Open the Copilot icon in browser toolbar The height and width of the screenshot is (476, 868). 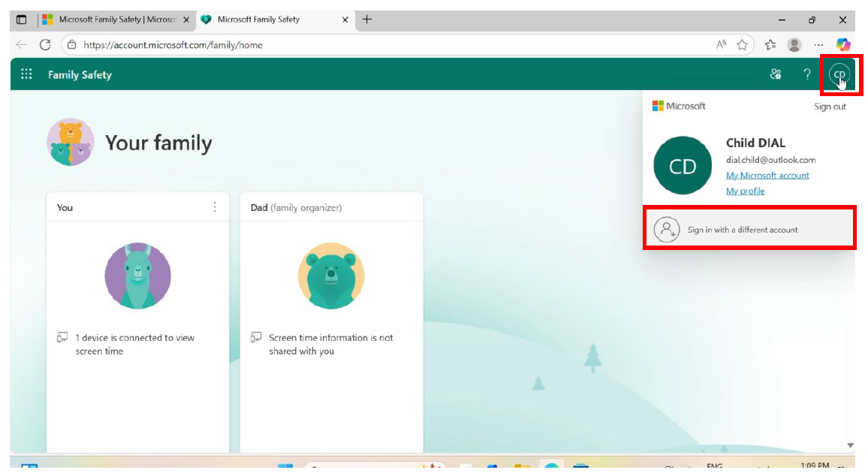point(843,45)
